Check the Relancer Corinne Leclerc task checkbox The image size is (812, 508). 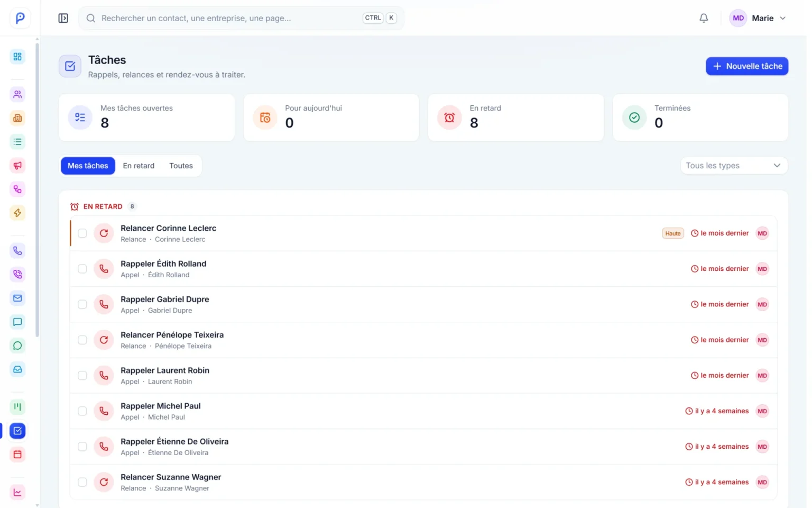(x=82, y=233)
